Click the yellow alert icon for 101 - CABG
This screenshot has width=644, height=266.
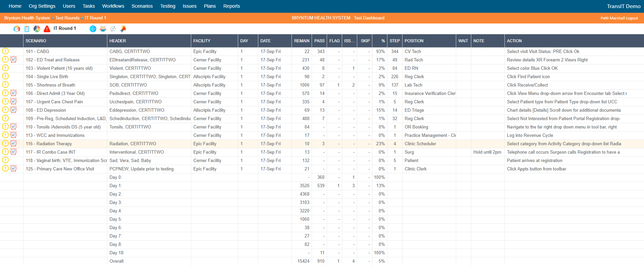(5, 51)
